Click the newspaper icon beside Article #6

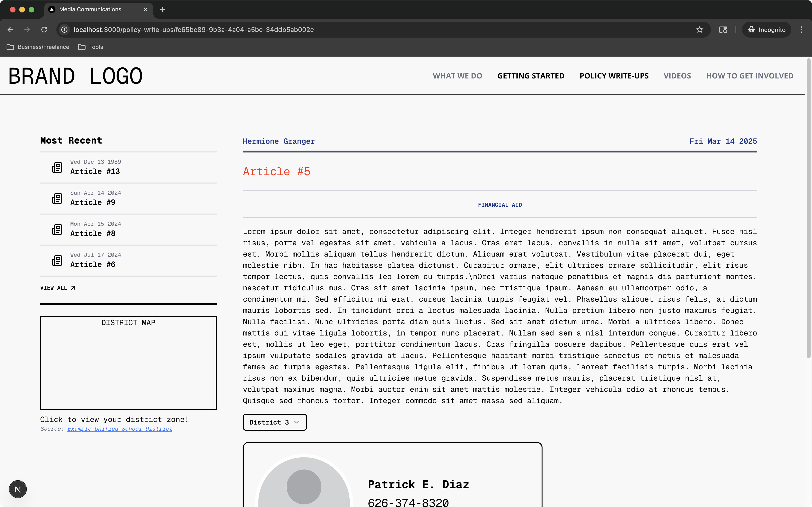(x=57, y=260)
